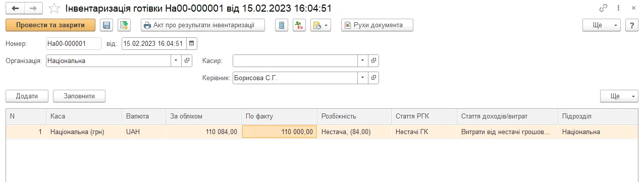Viewport: 644px width, 182px height.
Task: Print Акт про результати інвентаризації
Action: (x=203, y=25)
